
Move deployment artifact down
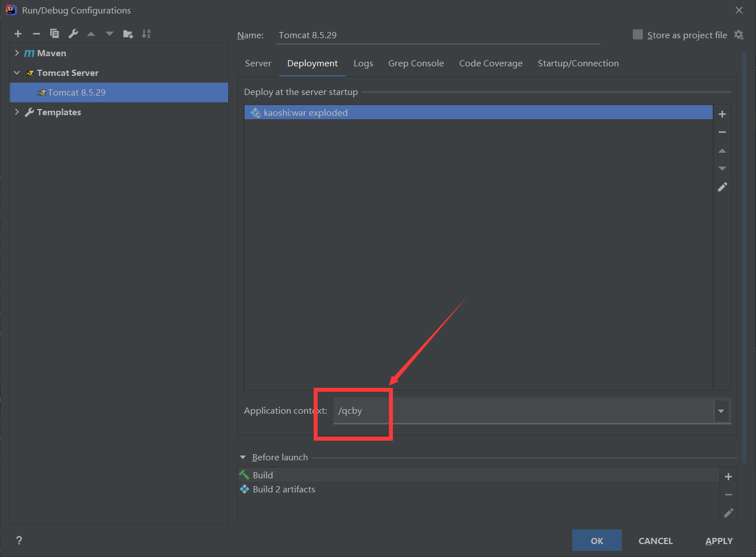pos(722,169)
